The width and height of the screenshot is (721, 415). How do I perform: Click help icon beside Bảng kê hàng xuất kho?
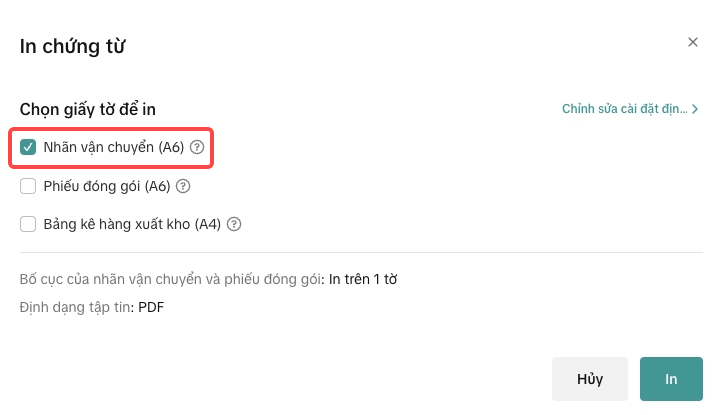(x=234, y=224)
